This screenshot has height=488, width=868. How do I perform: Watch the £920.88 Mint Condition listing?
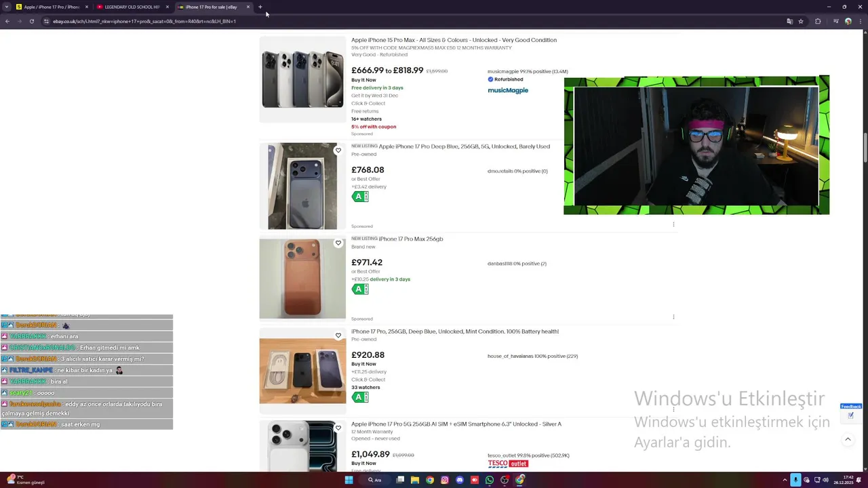click(x=338, y=335)
